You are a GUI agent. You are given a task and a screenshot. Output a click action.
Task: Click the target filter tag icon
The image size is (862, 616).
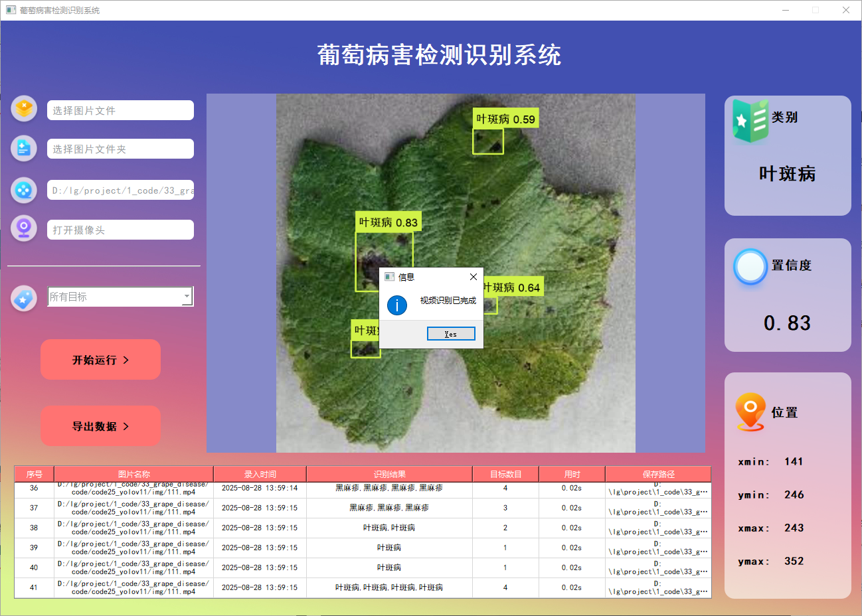click(24, 299)
